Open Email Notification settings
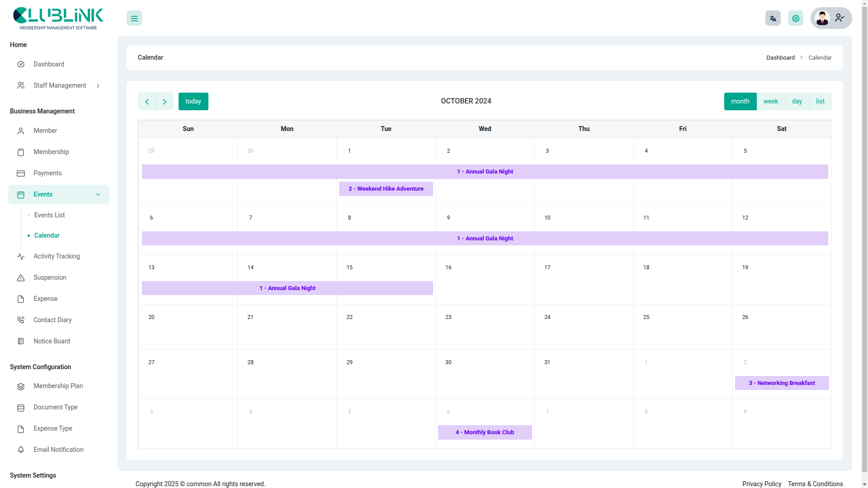 [58, 450]
